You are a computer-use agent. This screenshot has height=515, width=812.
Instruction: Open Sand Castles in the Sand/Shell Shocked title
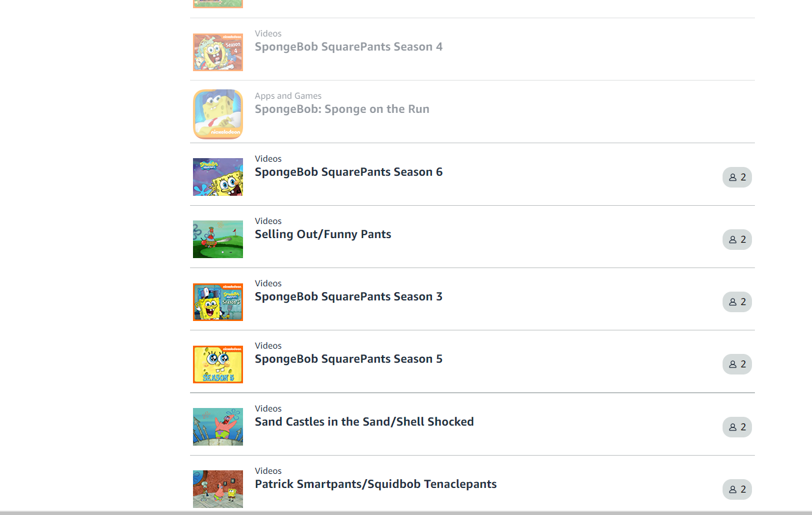click(364, 422)
